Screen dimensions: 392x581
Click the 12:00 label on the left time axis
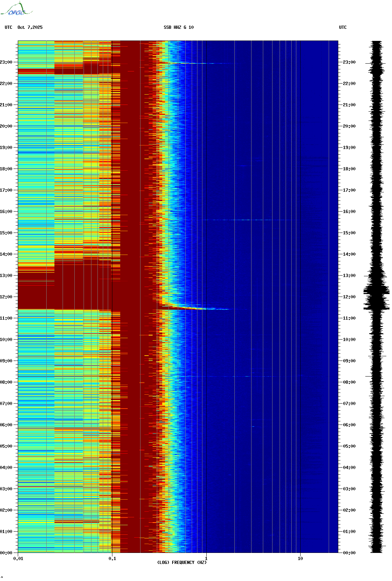click(6, 297)
